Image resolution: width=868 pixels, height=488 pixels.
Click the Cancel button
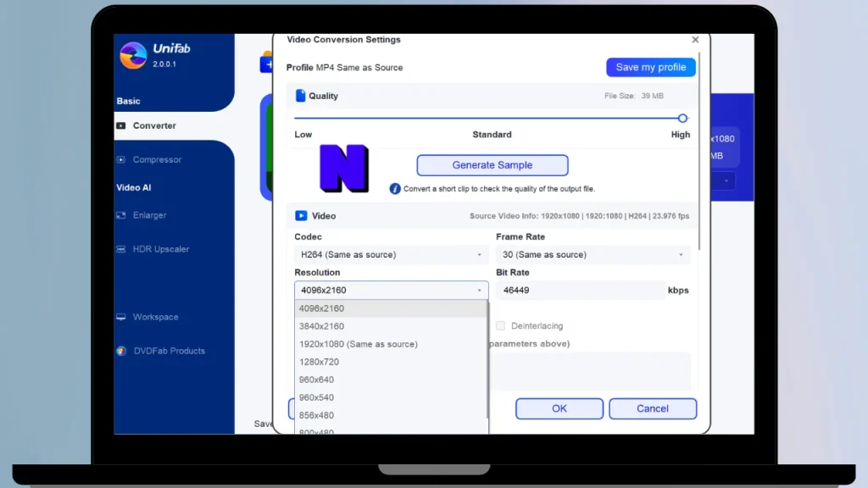coord(653,408)
